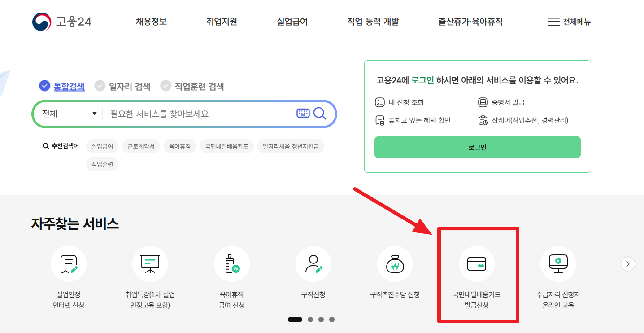Select the 실업급여 recommended keyword
The height and width of the screenshot is (333, 644).
(x=102, y=146)
